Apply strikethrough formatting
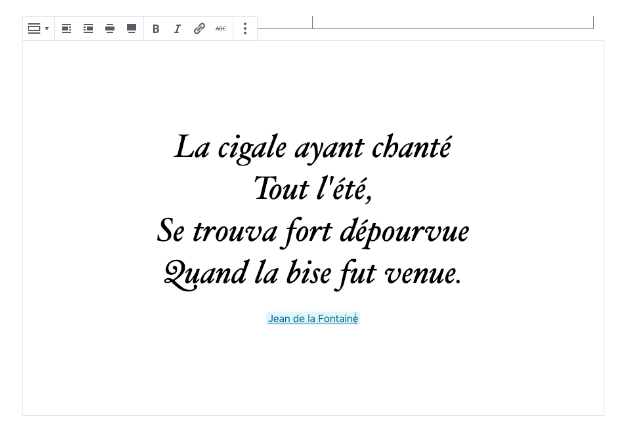Screen dimensions: 629x447 click(x=221, y=28)
